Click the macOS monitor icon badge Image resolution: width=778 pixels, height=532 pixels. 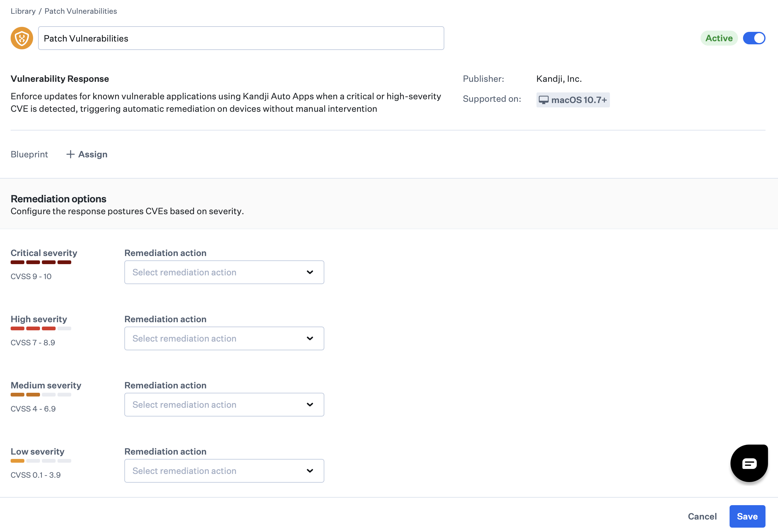pyautogui.click(x=543, y=100)
